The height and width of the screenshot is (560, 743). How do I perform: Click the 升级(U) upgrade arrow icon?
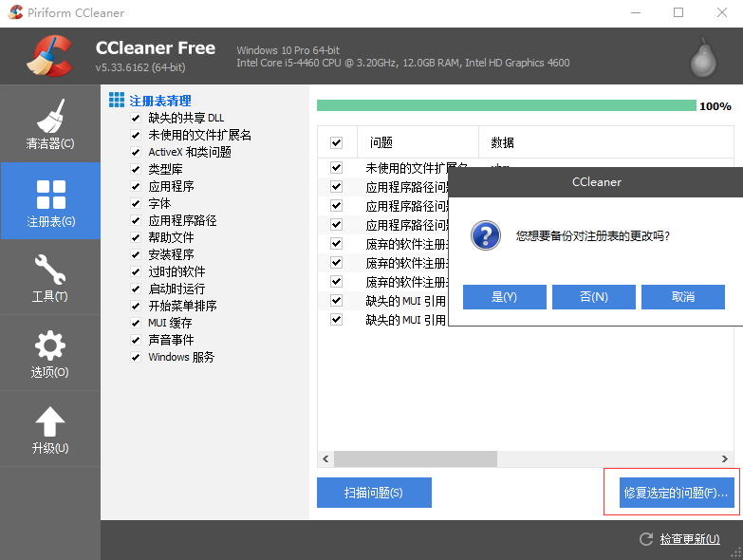coord(49,421)
